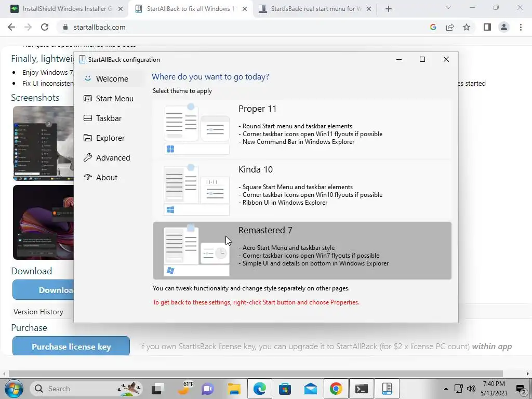Screen dimensions: 532x399
Task: Open the Welcome page in sidebar
Action: pyautogui.click(x=112, y=79)
